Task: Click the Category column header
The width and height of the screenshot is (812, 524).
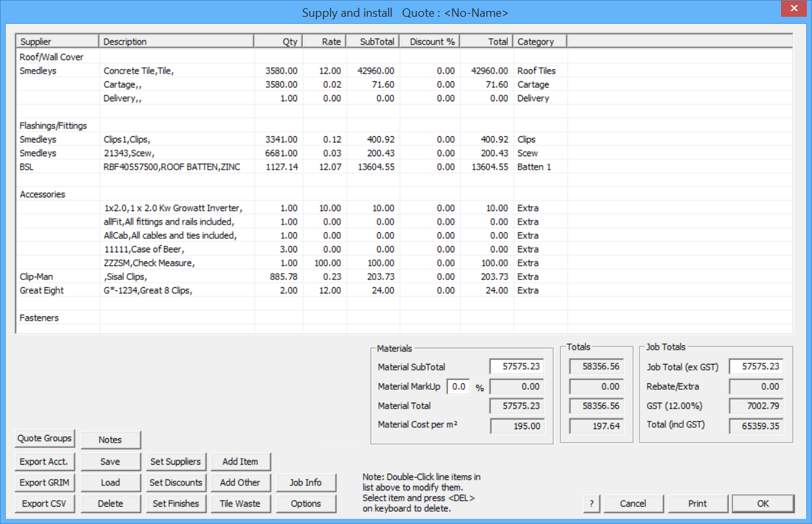Action: click(x=540, y=41)
